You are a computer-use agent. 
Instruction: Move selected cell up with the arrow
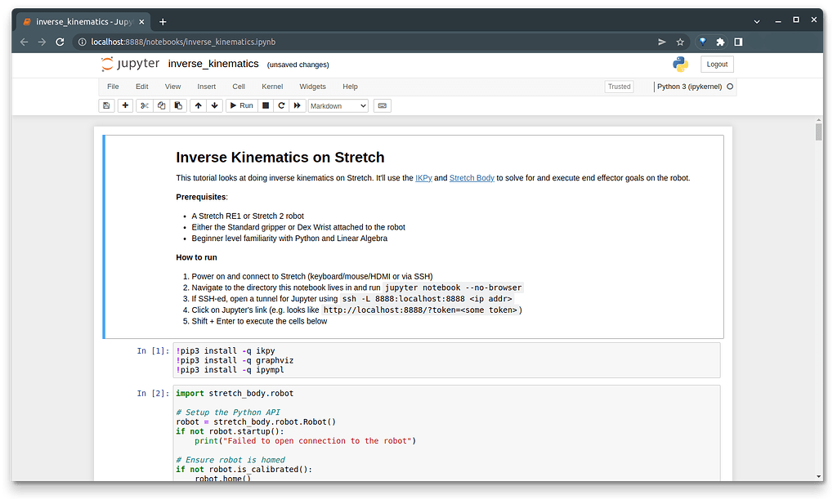tap(198, 105)
